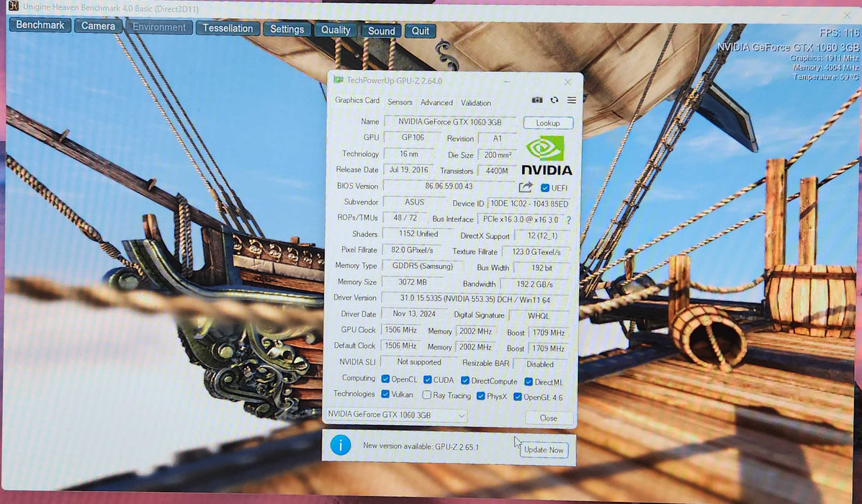Open the Advanced tab

coord(436,103)
